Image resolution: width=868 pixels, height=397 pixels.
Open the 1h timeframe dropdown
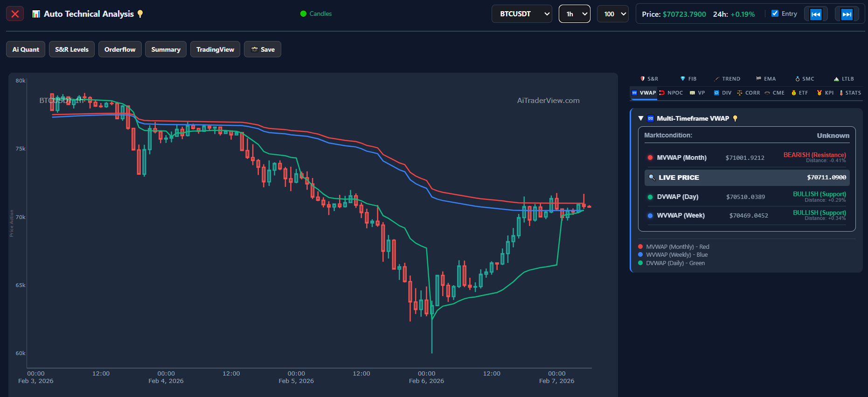point(574,14)
